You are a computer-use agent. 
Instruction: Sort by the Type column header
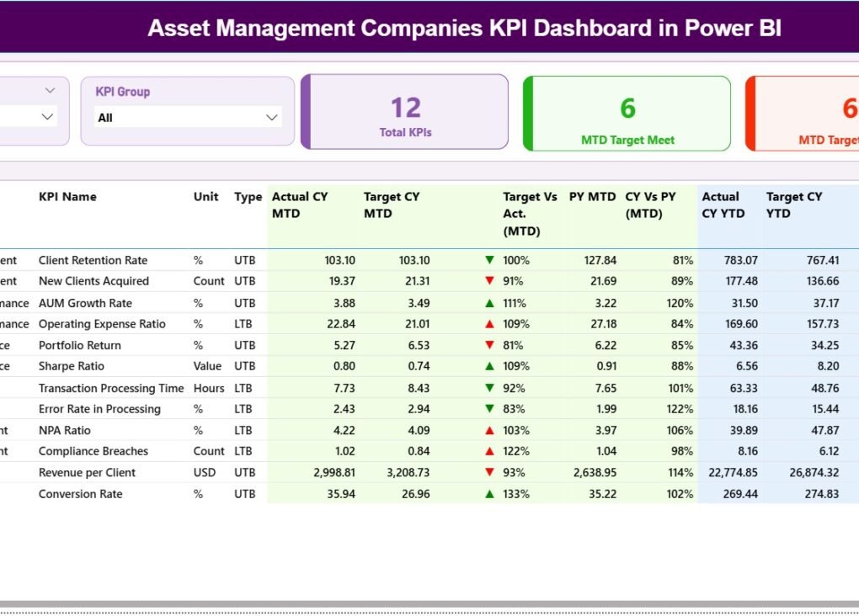click(248, 197)
